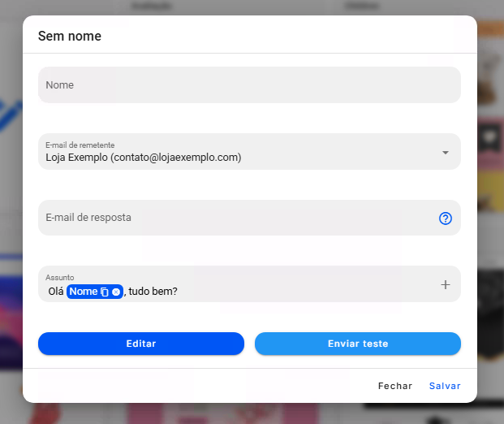Send a test with Enviar teste
The height and width of the screenshot is (424, 504).
358,344
